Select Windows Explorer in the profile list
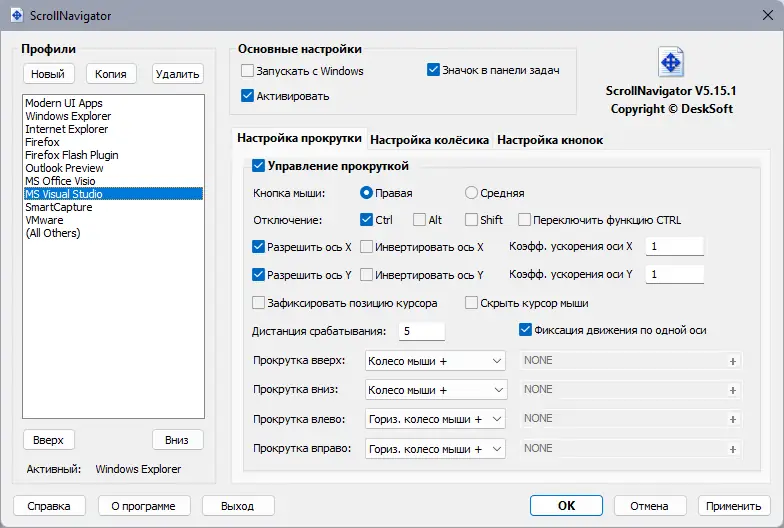Image resolution: width=784 pixels, height=528 pixels. (x=114, y=116)
